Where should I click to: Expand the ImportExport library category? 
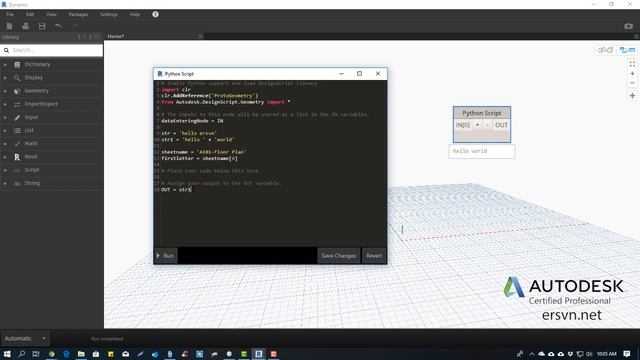(51, 104)
